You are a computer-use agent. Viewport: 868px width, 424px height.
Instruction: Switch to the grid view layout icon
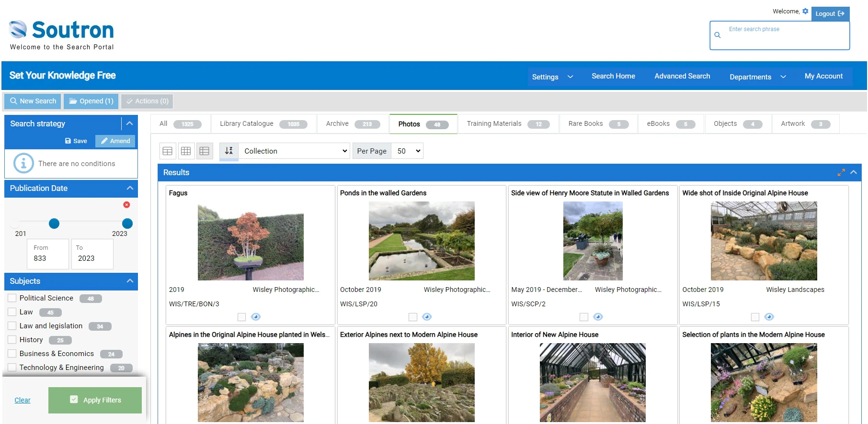coord(186,151)
